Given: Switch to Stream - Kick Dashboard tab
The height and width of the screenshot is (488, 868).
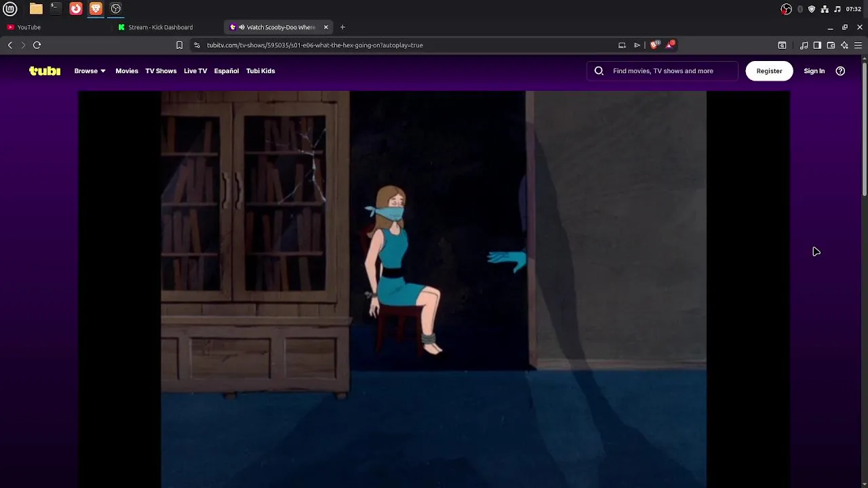Looking at the screenshot, I should pos(169,27).
